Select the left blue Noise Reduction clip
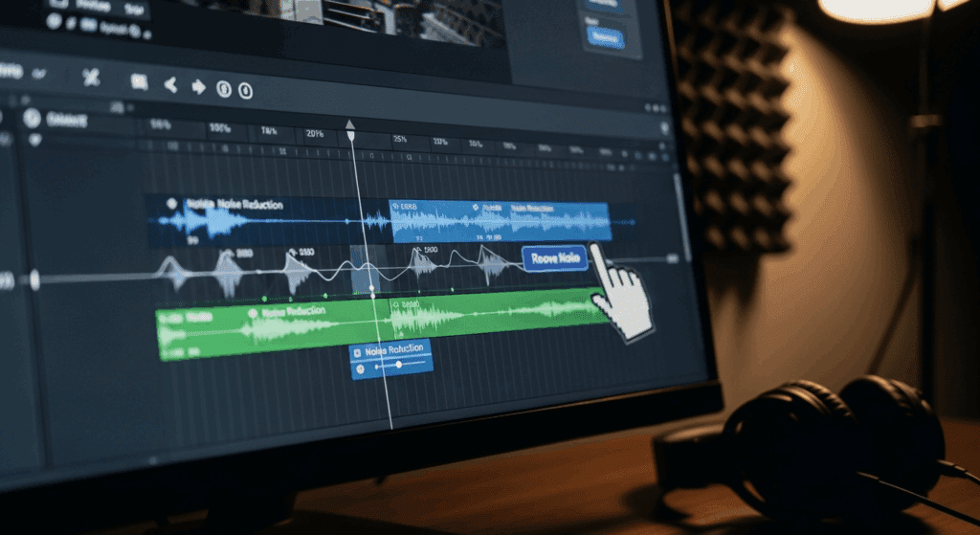Image resolution: width=980 pixels, height=535 pixels. (258, 222)
